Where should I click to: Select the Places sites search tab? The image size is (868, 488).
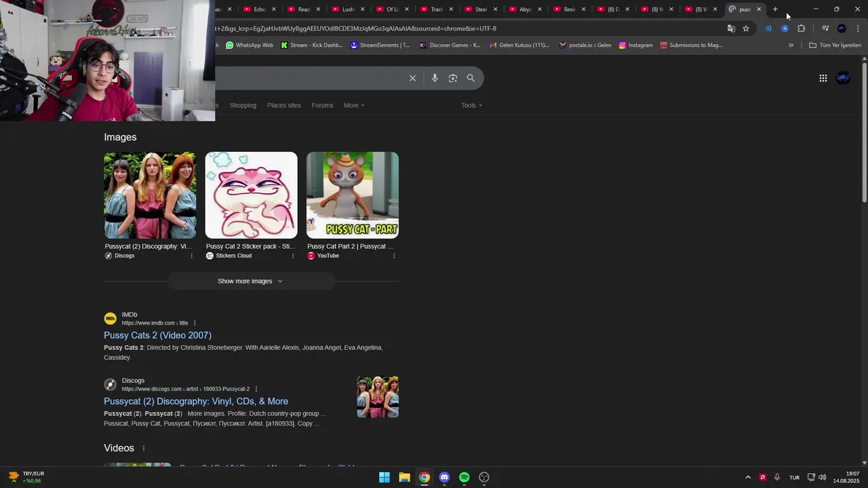284,105
